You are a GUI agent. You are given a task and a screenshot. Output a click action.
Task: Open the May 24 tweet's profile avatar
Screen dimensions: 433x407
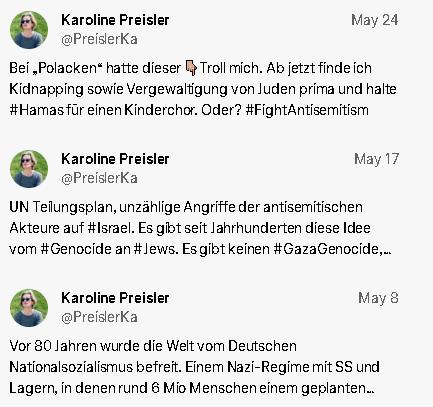pos(29,30)
